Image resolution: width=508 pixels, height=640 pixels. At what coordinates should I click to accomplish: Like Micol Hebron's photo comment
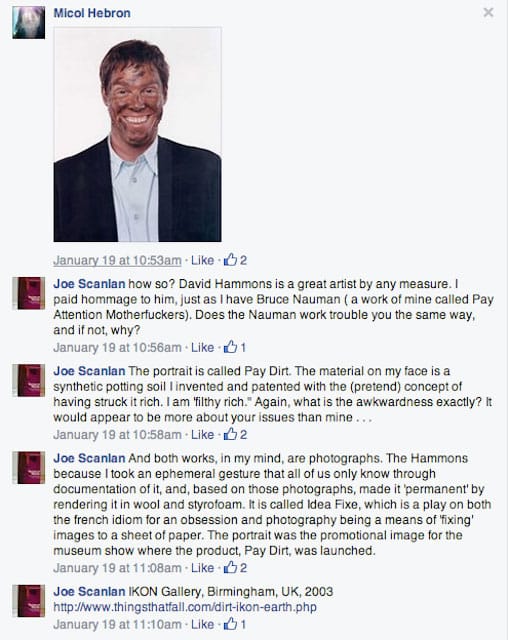click(202, 260)
